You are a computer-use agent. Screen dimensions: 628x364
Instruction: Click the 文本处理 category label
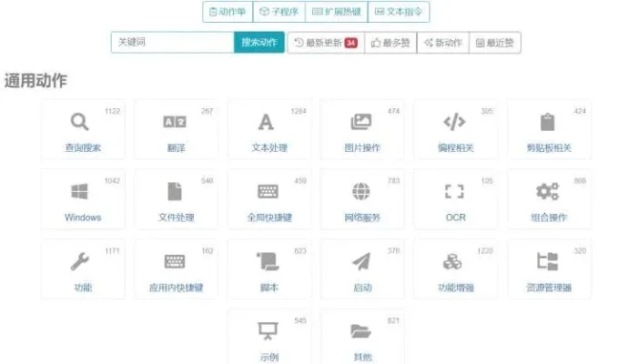click(x=269, y=147)
